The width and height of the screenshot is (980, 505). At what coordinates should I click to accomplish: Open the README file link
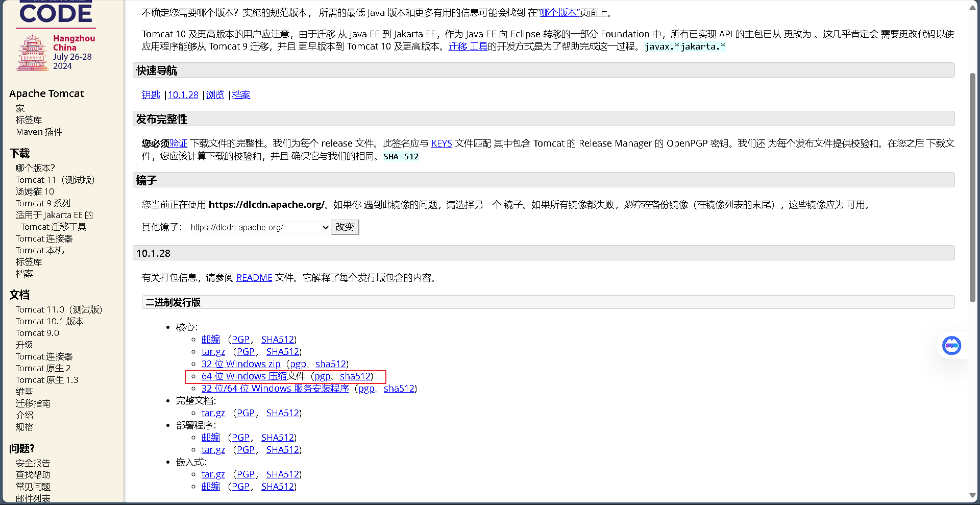pos(254,278)
